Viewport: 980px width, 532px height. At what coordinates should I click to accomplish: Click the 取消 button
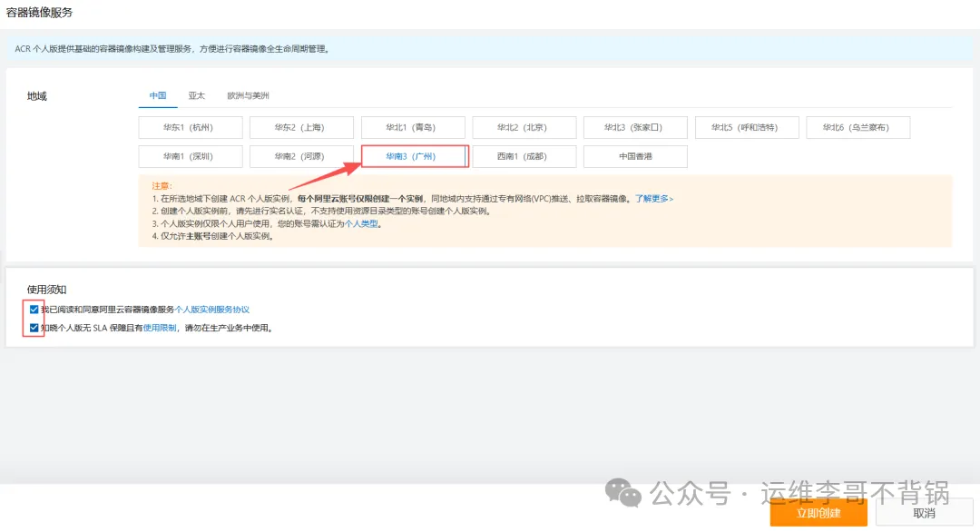[924, 513]
